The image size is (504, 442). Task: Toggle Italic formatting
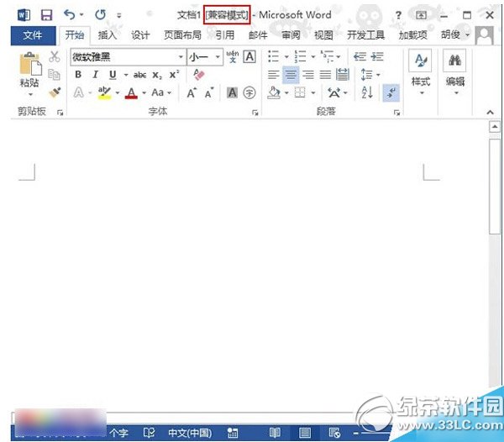[95, 75]
